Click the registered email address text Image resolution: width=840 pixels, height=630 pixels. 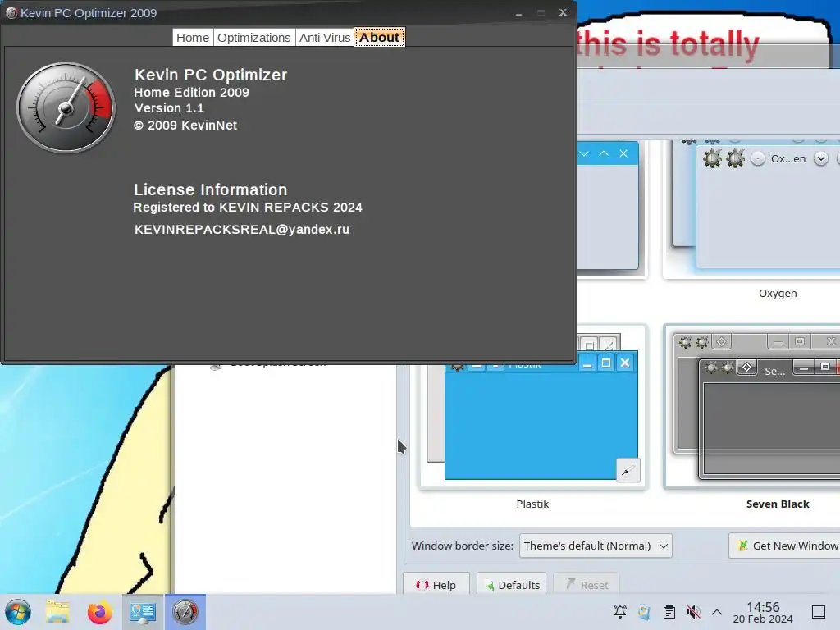point(242,230)
